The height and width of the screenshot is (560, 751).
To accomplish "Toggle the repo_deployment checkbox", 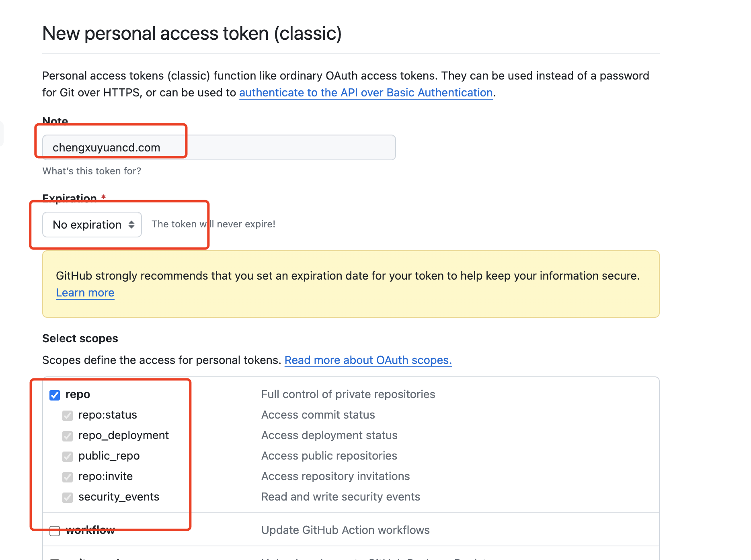I will [68, 436].
